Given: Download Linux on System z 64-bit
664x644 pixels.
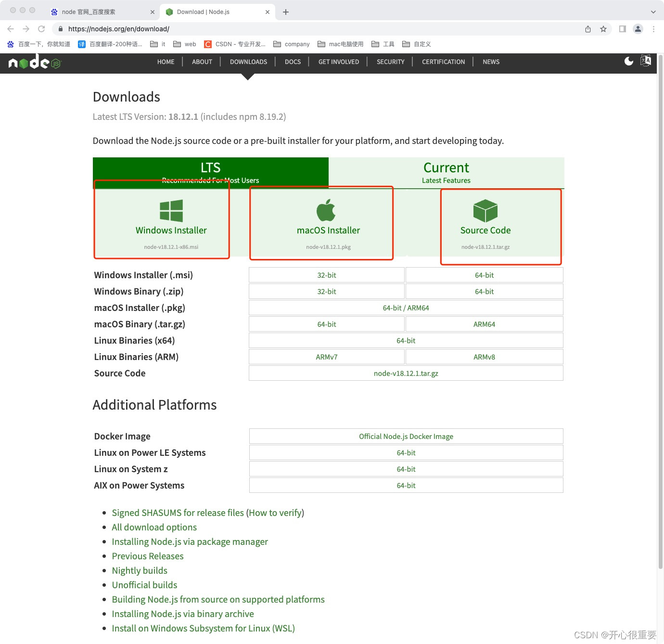Looking at the screenshot, I should click(406, 469).
